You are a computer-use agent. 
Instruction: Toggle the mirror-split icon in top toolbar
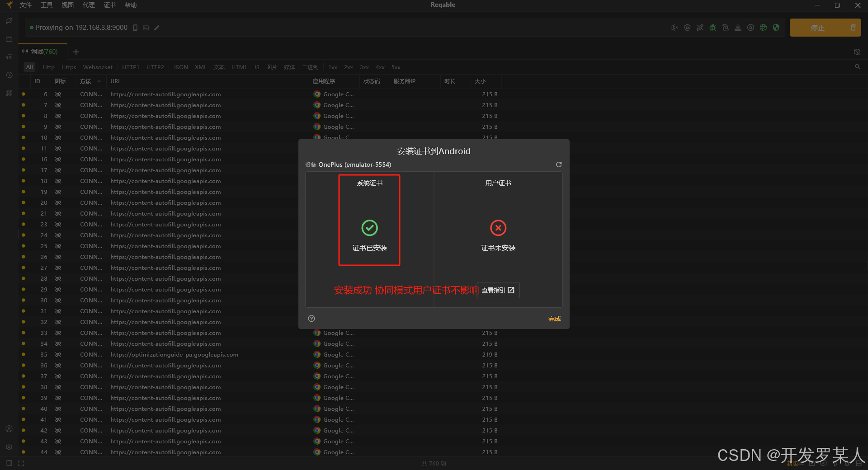675,28
